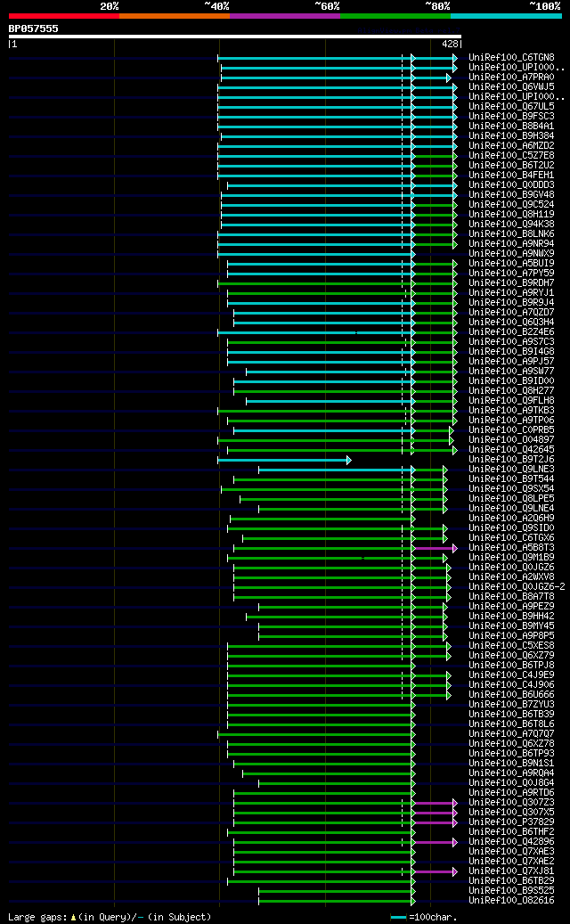Select the UniRef100_C5Z7E8 label
The image size is (570, 924).
pos(511,156)
